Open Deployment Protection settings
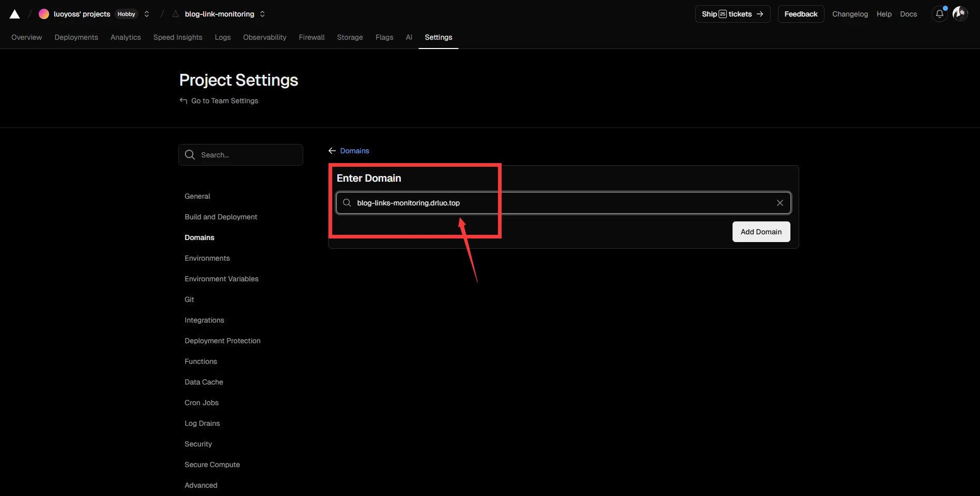 pos(222,341)
